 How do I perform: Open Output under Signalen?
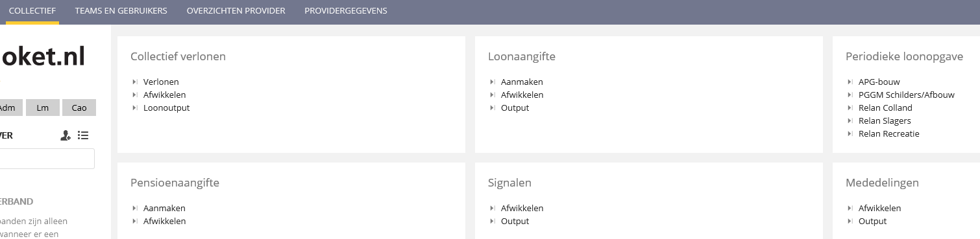pos(515,221)
